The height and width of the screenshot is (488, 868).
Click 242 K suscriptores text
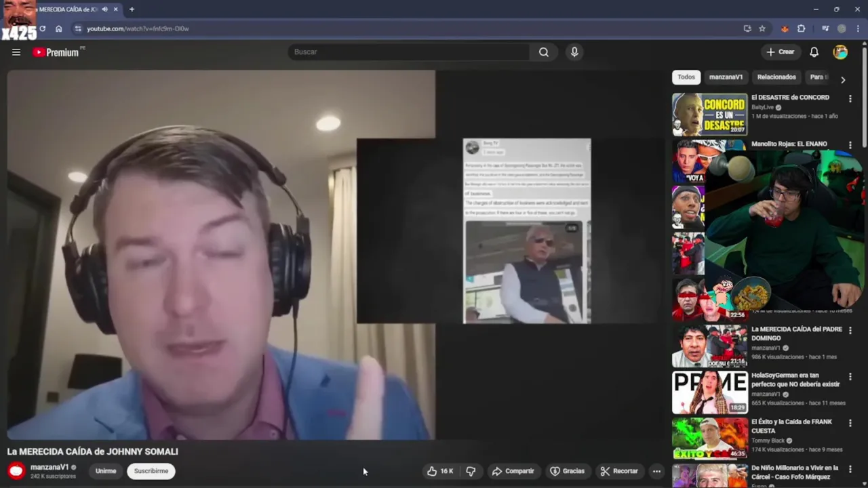point(53,476)
